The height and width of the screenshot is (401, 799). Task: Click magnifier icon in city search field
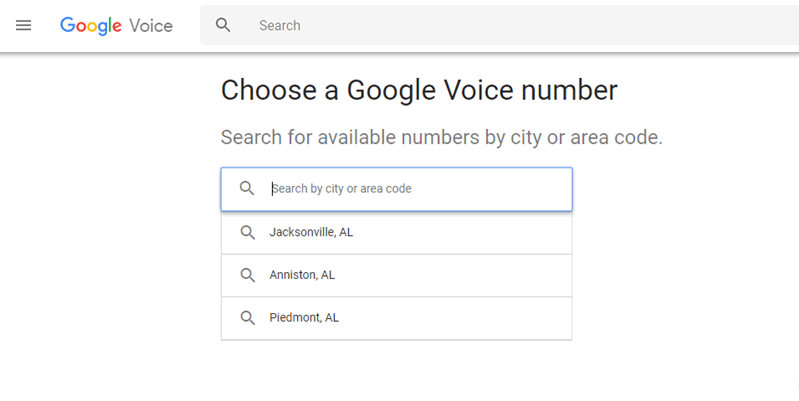pyautogui.click(x=247, y=188)
